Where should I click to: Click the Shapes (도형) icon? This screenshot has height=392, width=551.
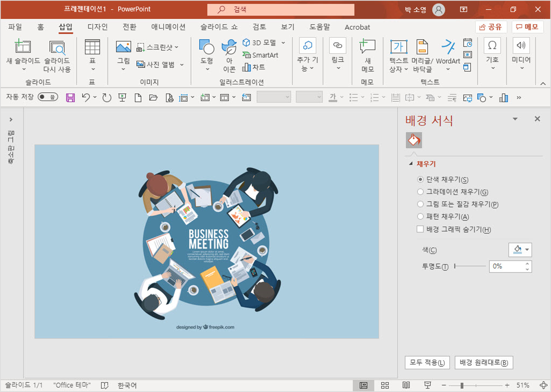tap(206, 47)
